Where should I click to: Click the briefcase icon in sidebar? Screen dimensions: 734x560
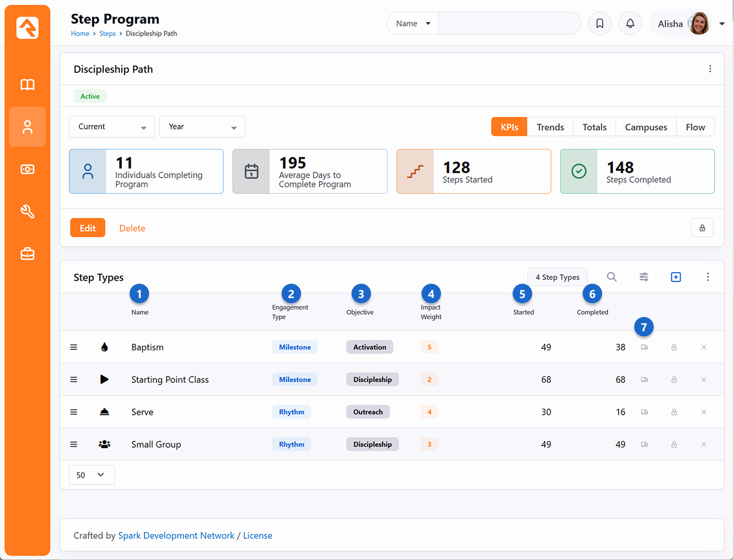[x=28, y=254]
